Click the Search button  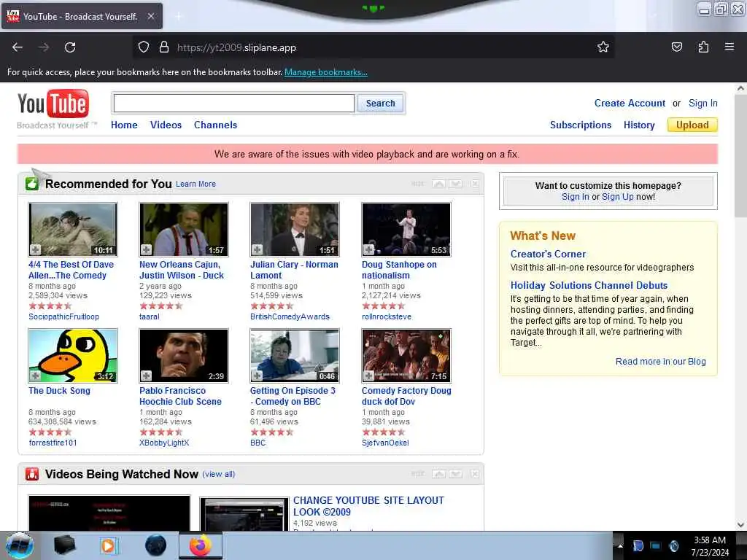380,104
